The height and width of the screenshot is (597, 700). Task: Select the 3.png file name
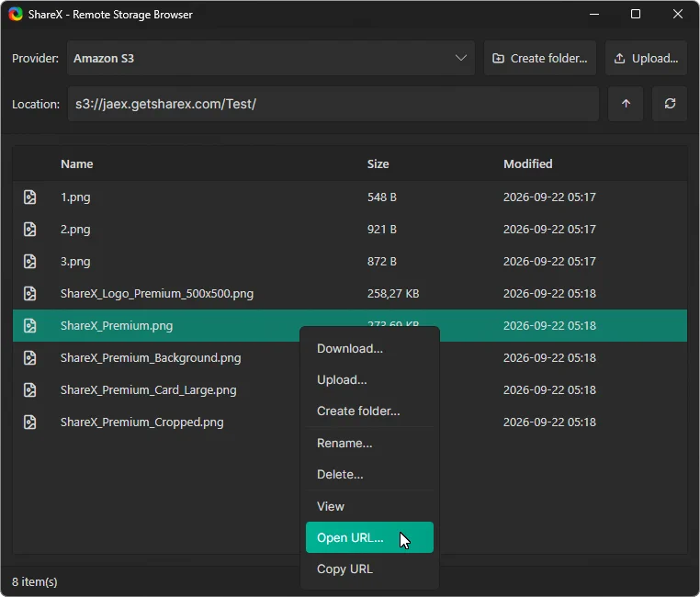pyautogui.click(x=75, y=262)
